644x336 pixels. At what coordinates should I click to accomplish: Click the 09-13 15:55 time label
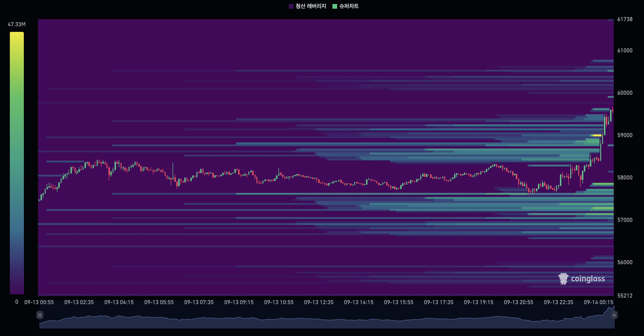(399, 302)
